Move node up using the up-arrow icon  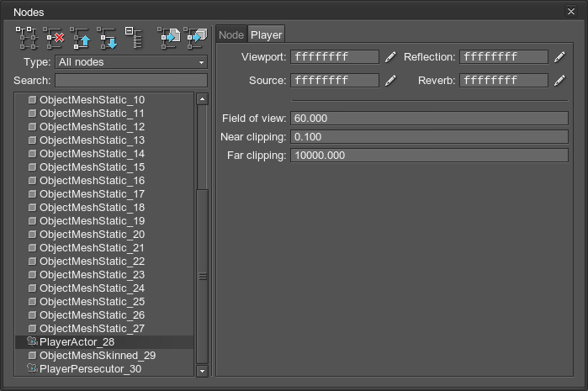pyautogui.click(x=81, y=38)
